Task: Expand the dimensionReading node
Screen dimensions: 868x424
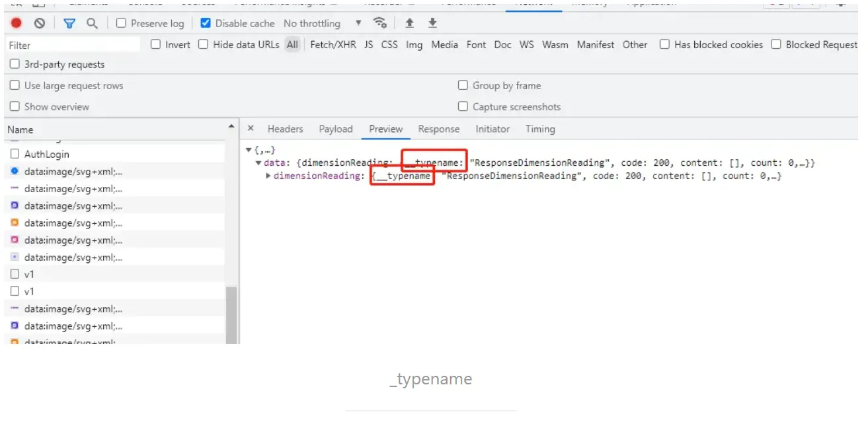Action: pyautogui.click(x=268, y=176)
